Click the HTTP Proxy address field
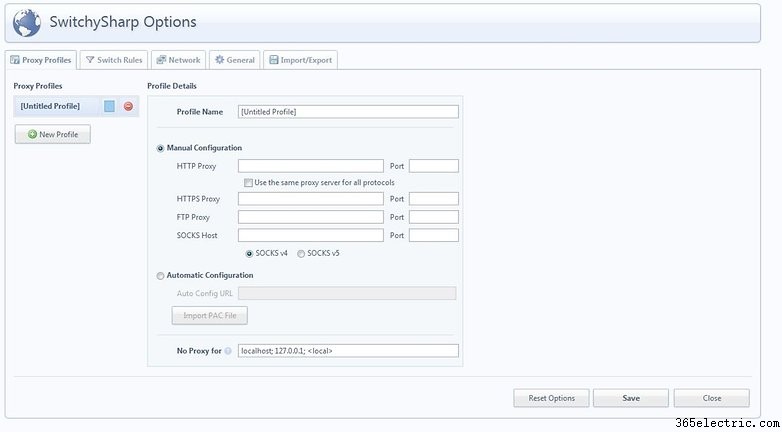Viewport: 782px width, 432px height. click(x=311, y=166)
